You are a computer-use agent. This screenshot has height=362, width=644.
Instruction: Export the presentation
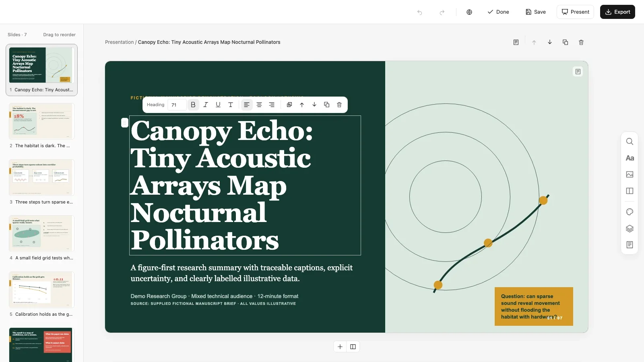(x=617, y=12)
